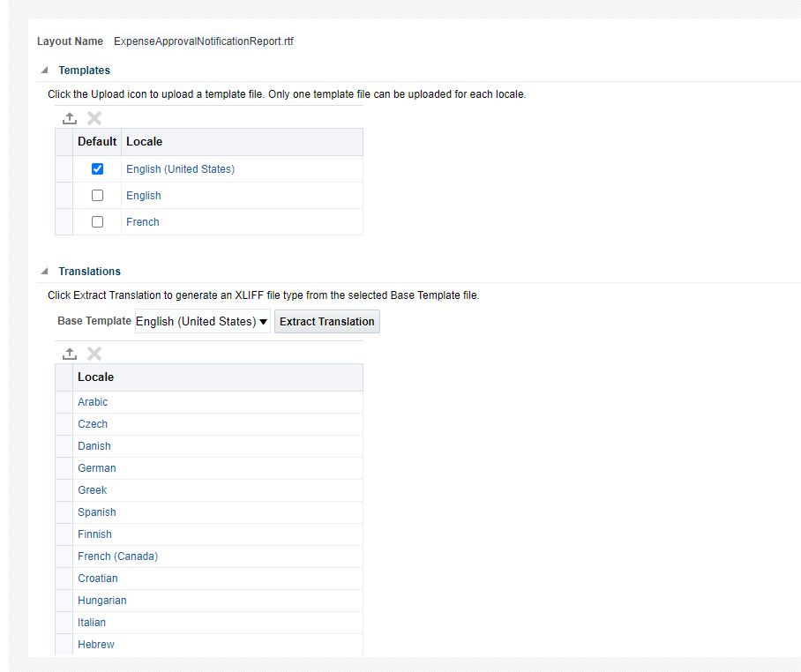
Task: Open the English (United States) template link
Action: (180, 168)
